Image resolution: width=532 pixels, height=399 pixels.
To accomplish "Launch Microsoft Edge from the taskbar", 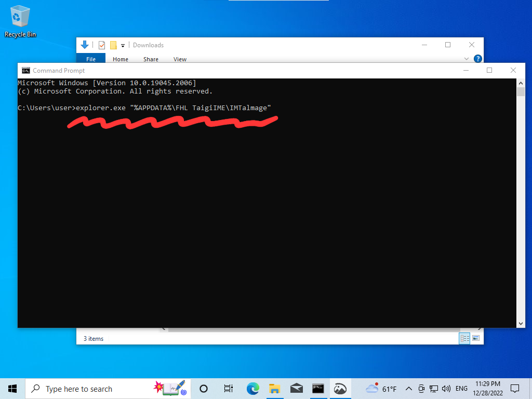I will coord(253,389).
